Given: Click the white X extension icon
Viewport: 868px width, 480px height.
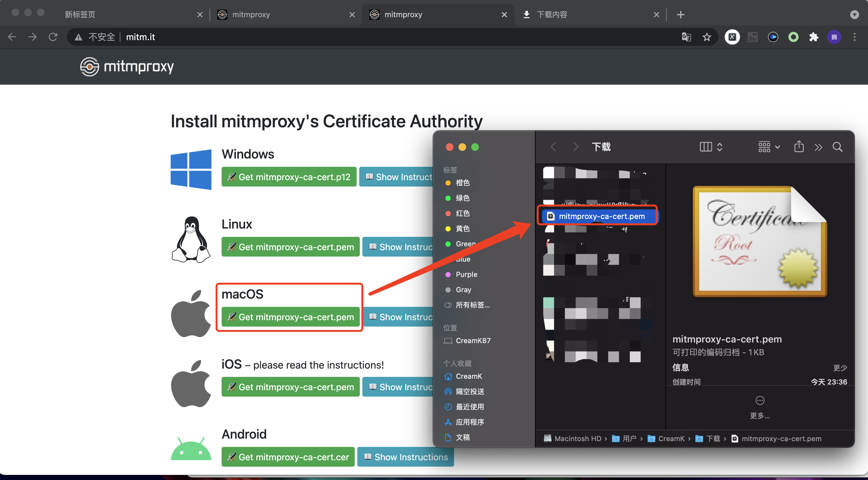Looking at the screenshot, I should click(732, 37).
